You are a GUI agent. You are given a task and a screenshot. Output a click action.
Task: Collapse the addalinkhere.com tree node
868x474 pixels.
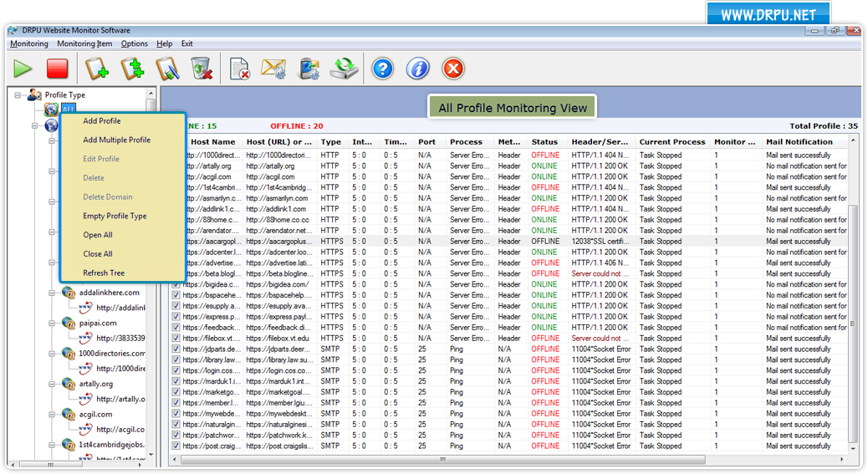(x=52, y=293)
